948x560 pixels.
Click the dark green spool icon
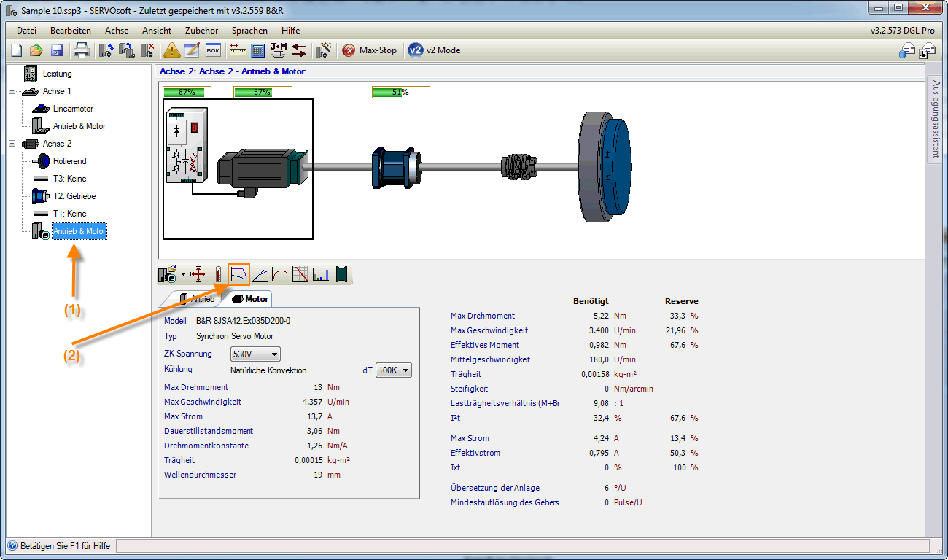click(x=341, y=274)
